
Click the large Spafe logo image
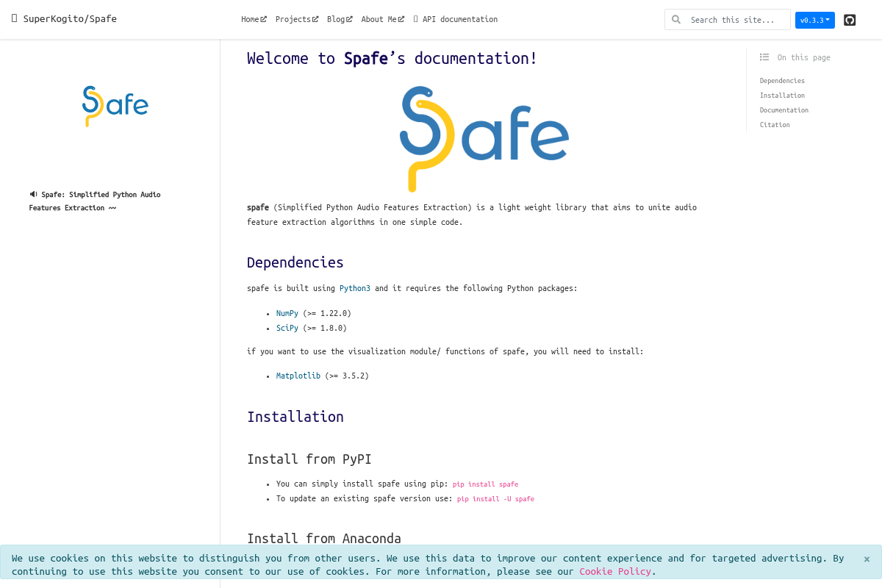[x=484, y=139]
